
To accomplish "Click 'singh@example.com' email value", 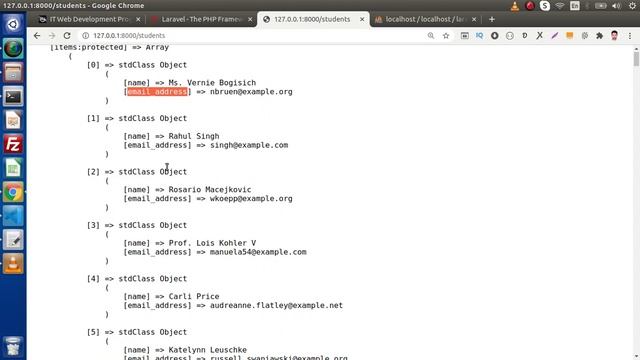I will coord(249,145).
